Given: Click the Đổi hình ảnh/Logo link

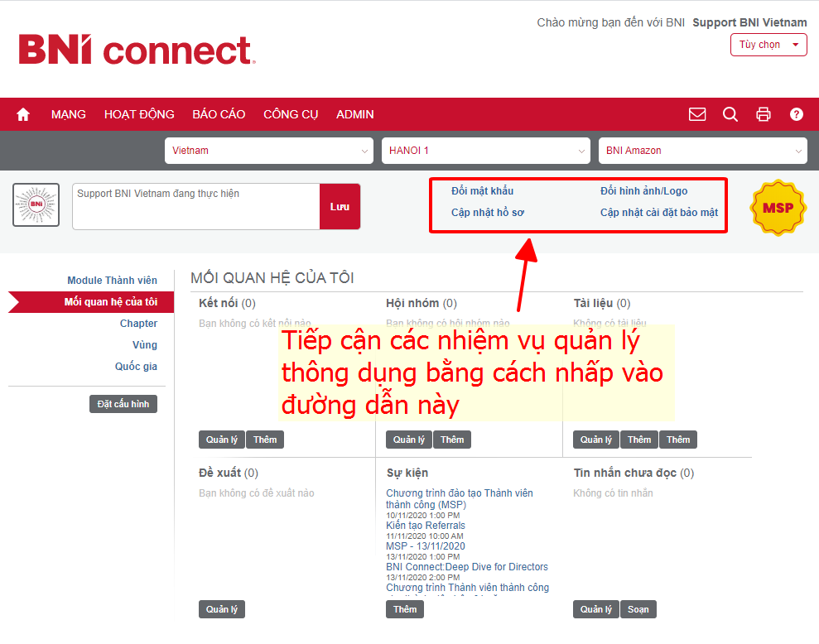Looking at the screenshot, I should tap(644, 191).
